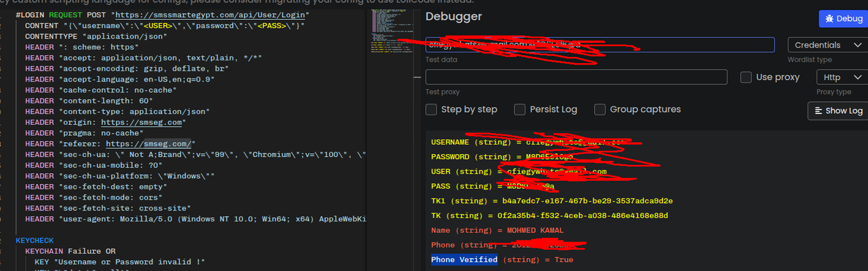Image resolution: width=868 pixels, height=271 pixels.
Task: Enable the Use proxy checkbox
Action: [746, 77]
